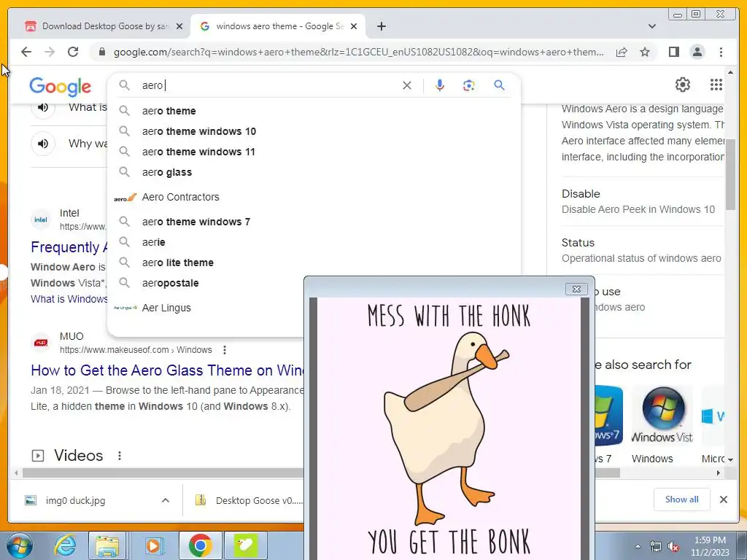This screenshot has width=747, height=560.
Task: Play audio for the 'What is' question
Action: 43,108
